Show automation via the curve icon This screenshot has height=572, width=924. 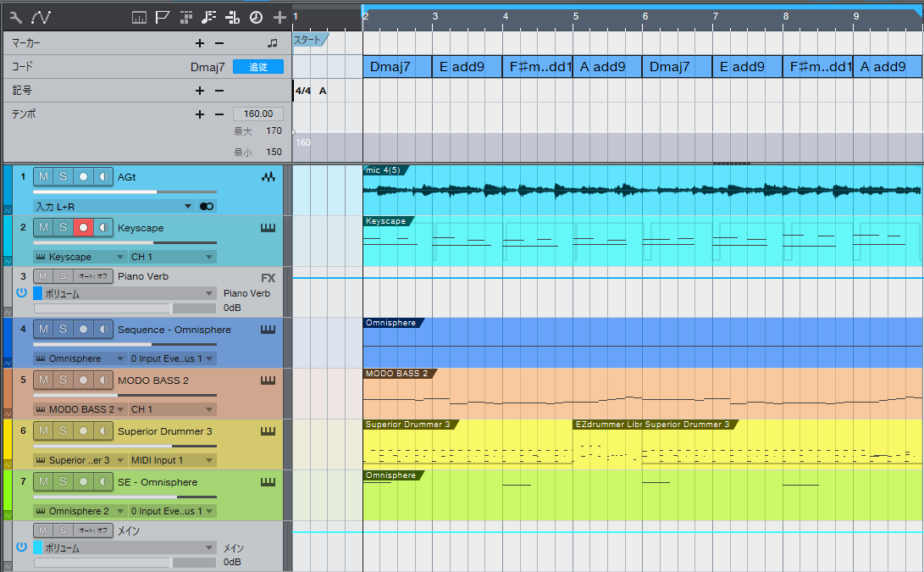(41, 18)
